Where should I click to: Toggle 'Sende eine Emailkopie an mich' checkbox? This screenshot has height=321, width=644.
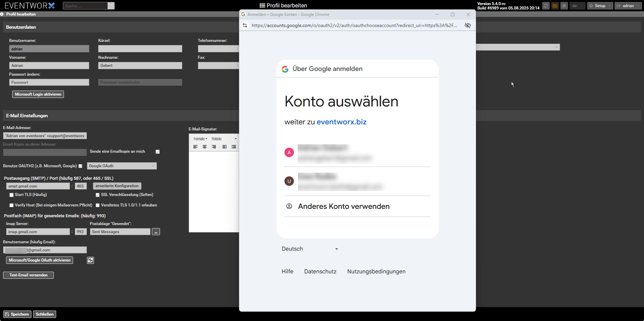coord(158,152)
